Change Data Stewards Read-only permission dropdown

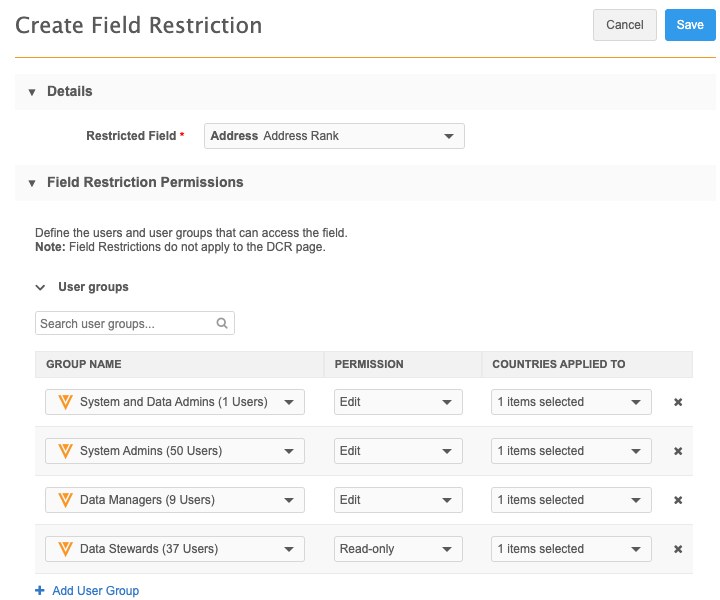(x=398, y=549)
